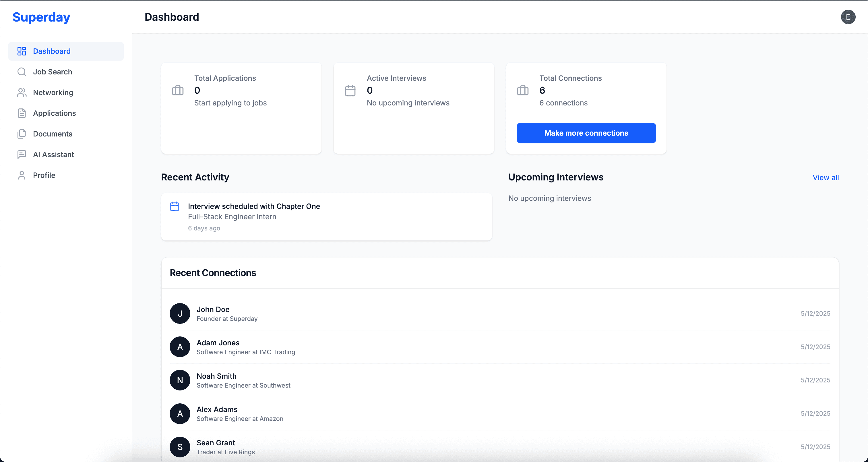Open the E profile avatar menu

848,17
